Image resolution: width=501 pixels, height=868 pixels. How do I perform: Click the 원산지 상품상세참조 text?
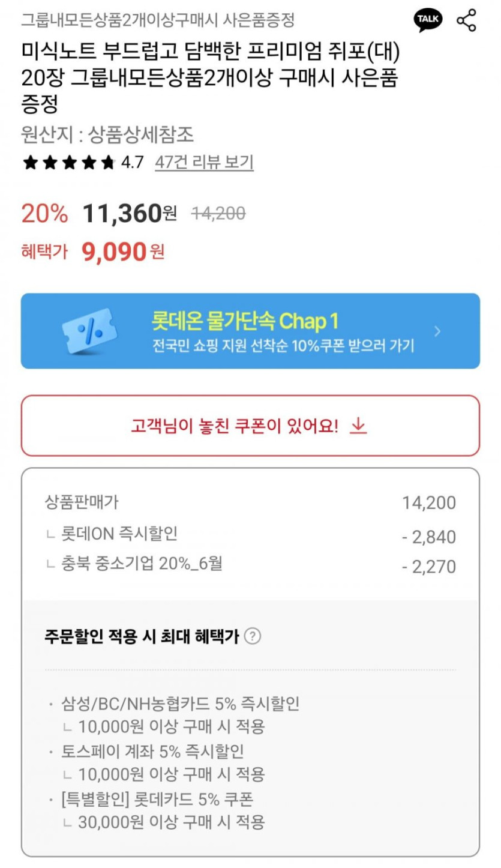(107, 134)
